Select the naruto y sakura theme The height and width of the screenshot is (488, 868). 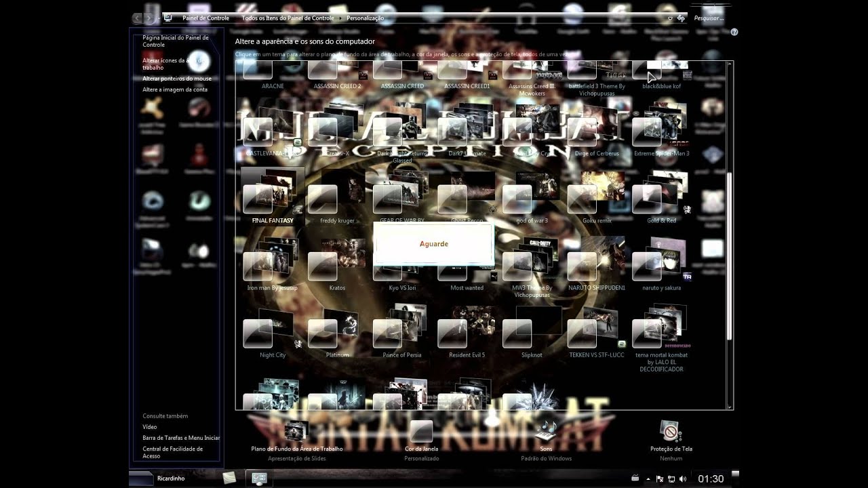662,263
